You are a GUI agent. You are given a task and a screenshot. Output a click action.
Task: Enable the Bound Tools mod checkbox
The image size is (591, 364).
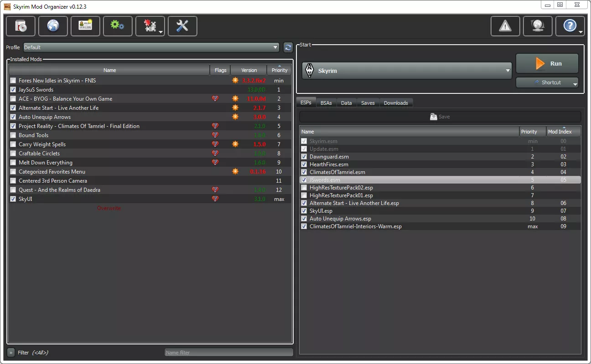(13, 135)
